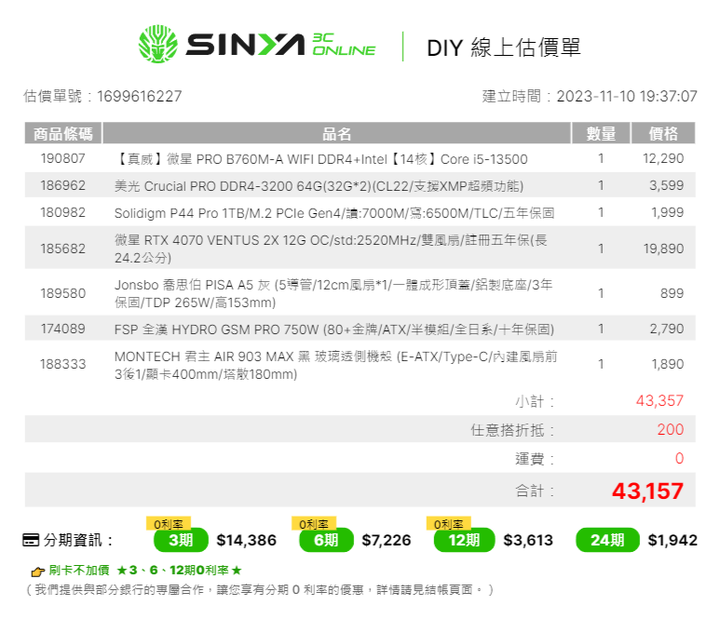This screenshot has width=720, height=619.
Task: Click the 商品條碼 column header
Action: [63, 134]
